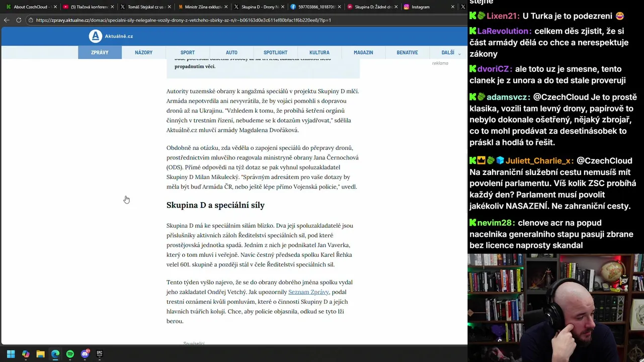Viewport: 644px width, 362px height.
Task: Open the ZPRÁVY navigation tab
Action: [x=100, y=52]
